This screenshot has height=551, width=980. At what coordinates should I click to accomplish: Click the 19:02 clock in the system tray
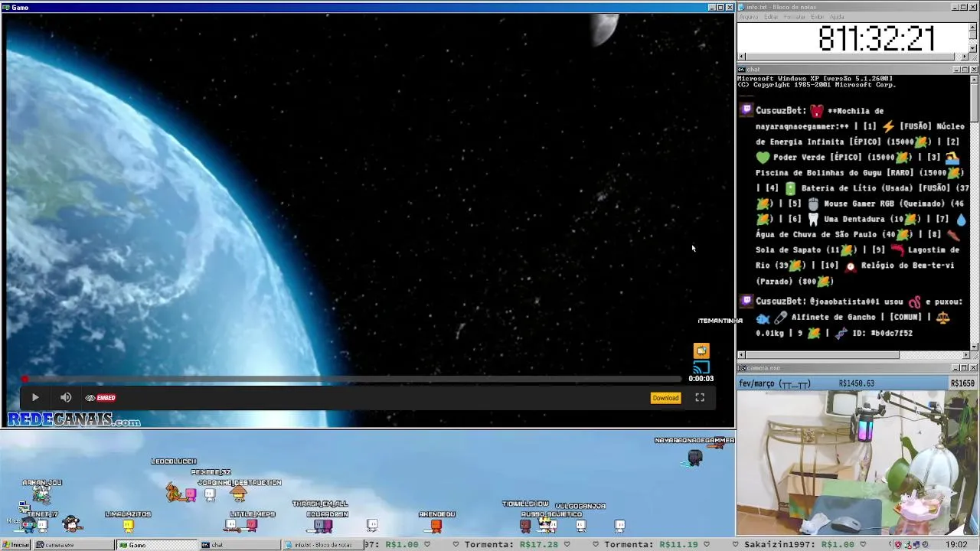[x=956, y=545]
